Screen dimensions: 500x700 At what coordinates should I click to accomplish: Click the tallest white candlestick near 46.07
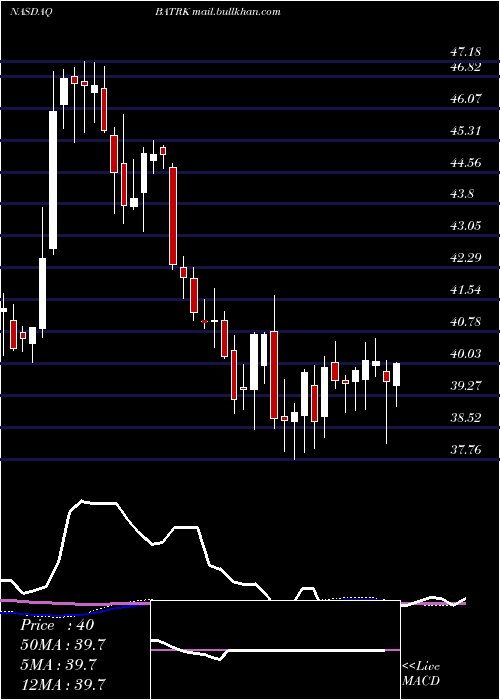point(53,180)
